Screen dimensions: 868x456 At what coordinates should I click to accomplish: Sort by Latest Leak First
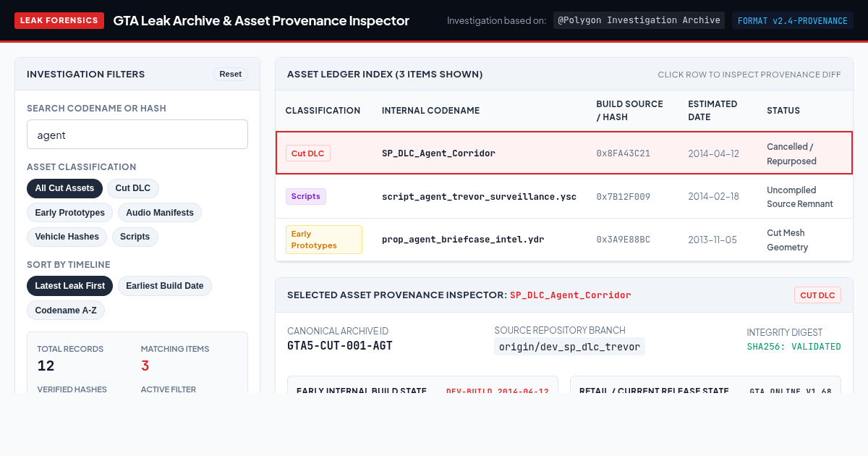(70, 286)
